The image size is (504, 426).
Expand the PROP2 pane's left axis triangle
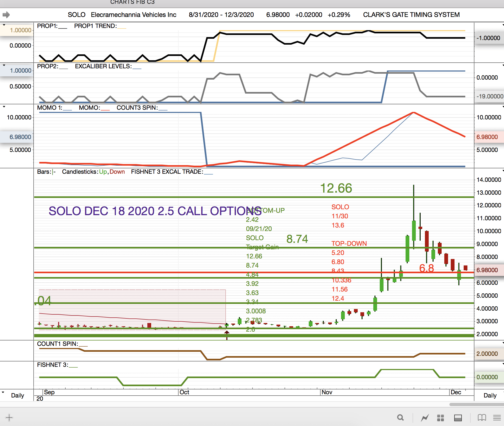pos(4,65)
